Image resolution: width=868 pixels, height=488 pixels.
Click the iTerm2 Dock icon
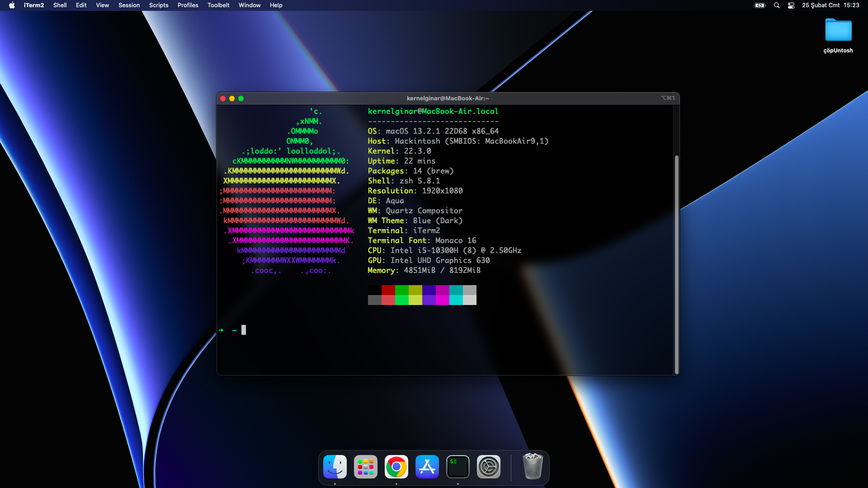point(458,467)
